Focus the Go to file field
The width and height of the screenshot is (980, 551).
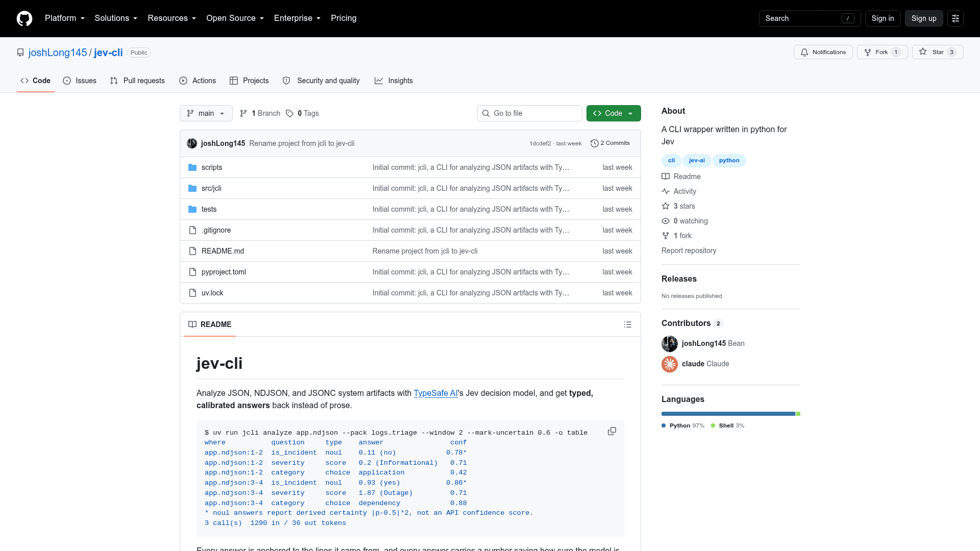(x=530, y=113)
